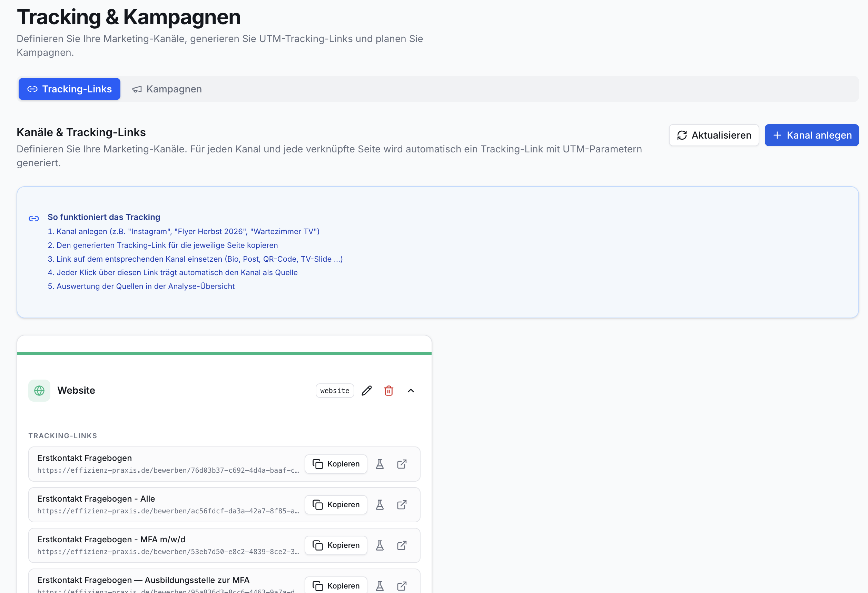Delete the Website channel via trash icon

coord(389,390)
